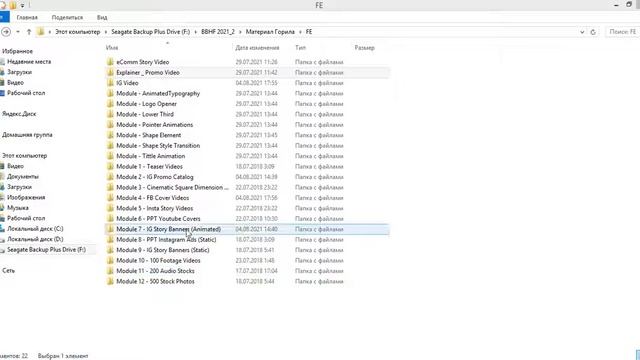Open Загрузки under Избранное in sidebar
This screenshot has height=360, width=640.
[19, 72]
